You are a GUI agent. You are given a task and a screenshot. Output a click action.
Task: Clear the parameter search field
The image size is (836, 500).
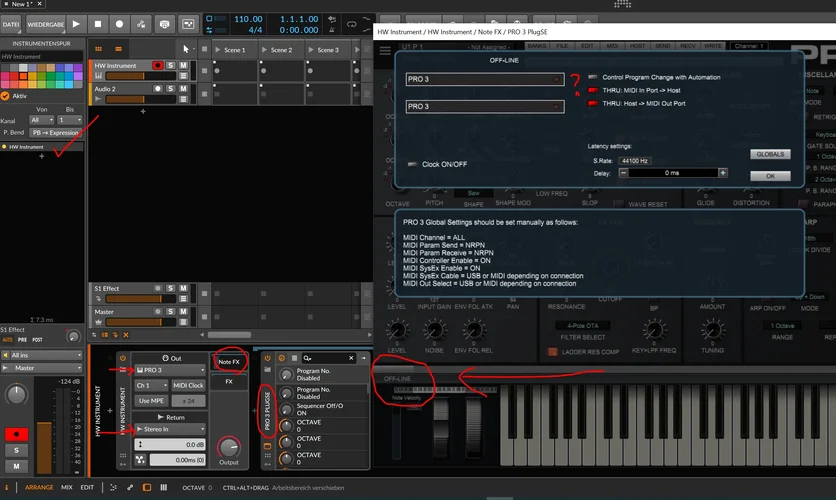[351, 358]
